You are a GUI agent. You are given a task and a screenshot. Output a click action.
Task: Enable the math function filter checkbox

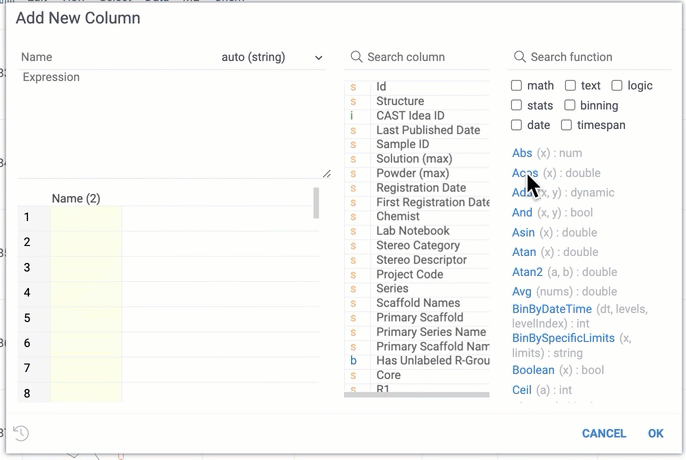pyautogui.click(x=517, y=85)
